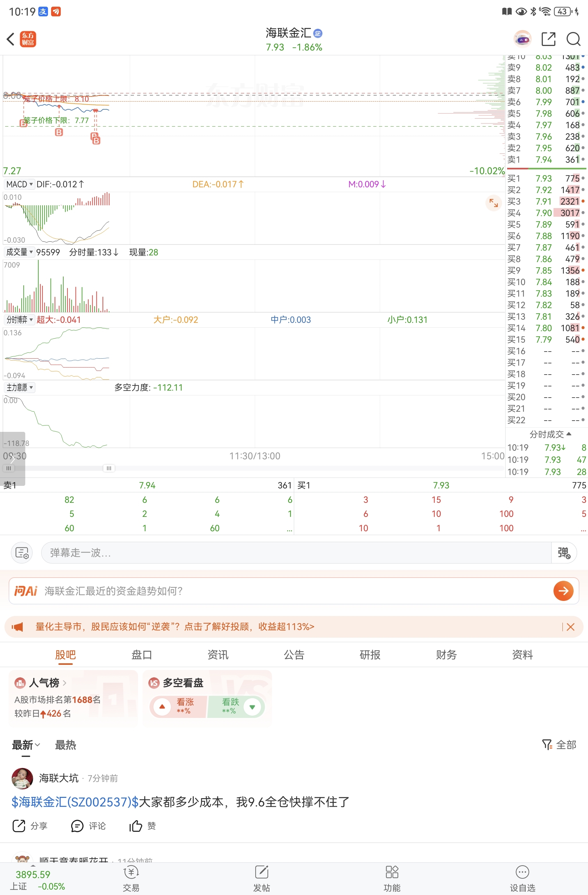Select the 买3 7.91 order row

point(546,202)
